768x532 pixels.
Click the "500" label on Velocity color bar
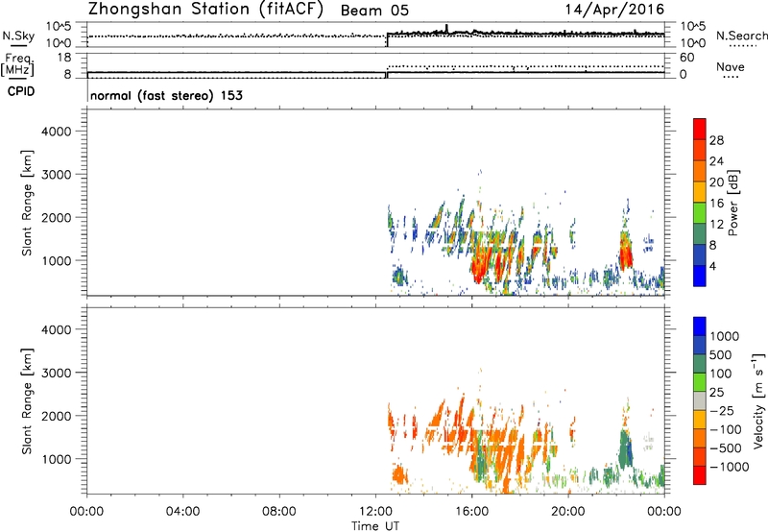coord(721,355)
